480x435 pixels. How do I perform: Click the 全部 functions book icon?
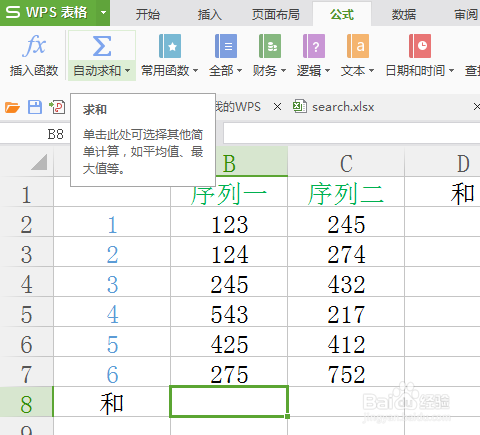click(226, 46)
